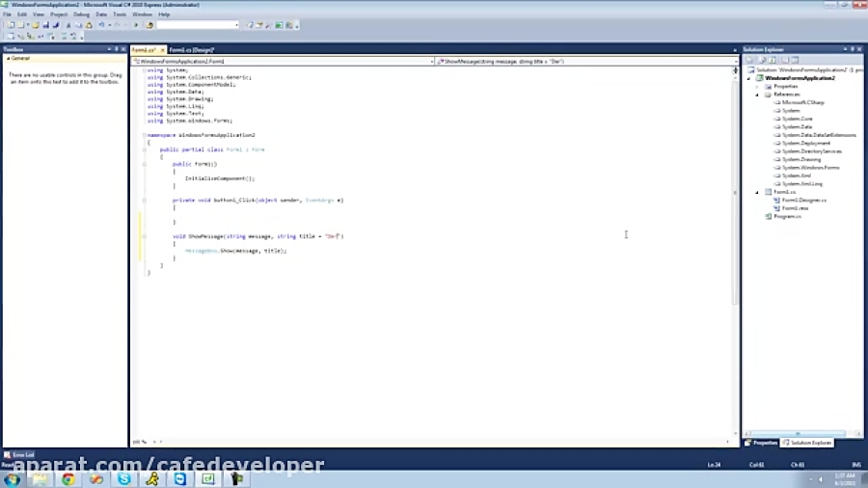Screen dimensions: 868x488
Task: Expand the Properties node in Solution Explorer
Action: coord(757,87)
